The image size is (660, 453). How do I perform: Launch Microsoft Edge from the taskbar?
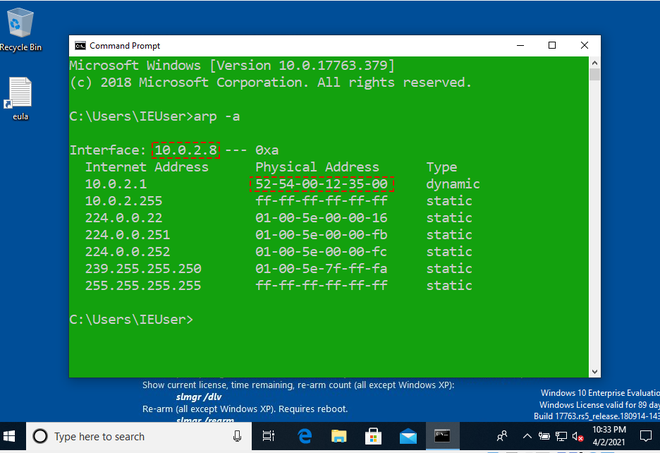pyautogui.click(x=303, y=436)
